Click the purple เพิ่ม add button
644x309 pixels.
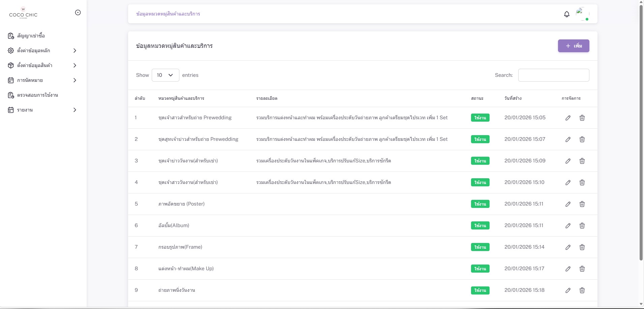tap(573, 46)
